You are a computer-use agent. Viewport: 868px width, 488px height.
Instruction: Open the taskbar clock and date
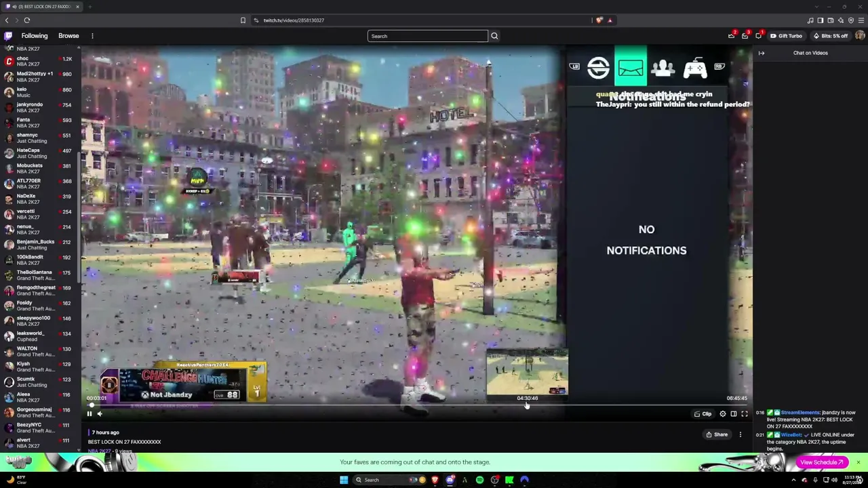point(853,480)
